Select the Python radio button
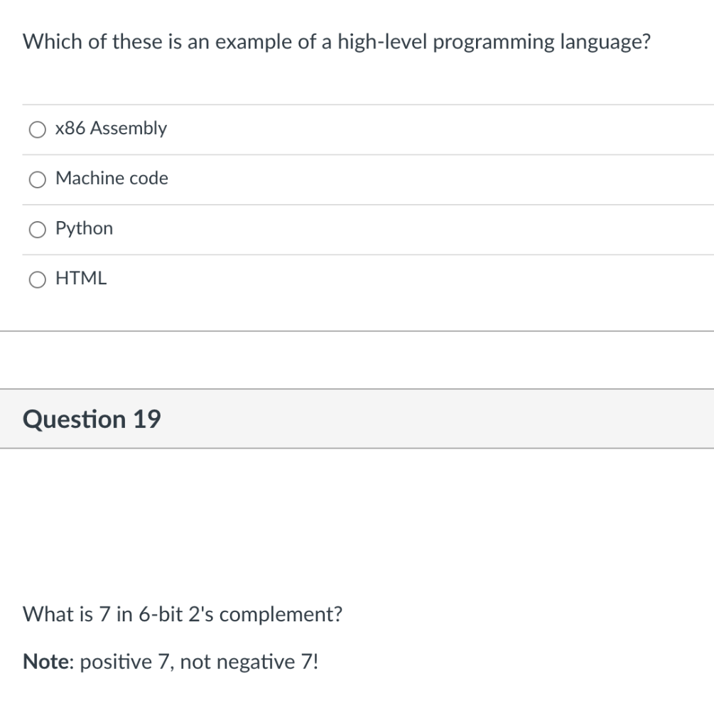The height and width of the screenshot is (728, 714). pos(36,229)
